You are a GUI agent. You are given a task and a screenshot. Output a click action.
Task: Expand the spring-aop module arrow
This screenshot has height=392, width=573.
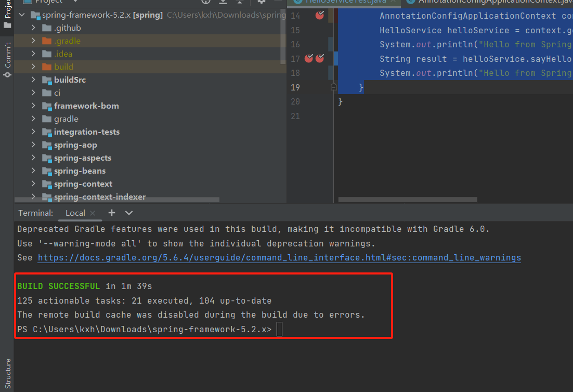33,145
